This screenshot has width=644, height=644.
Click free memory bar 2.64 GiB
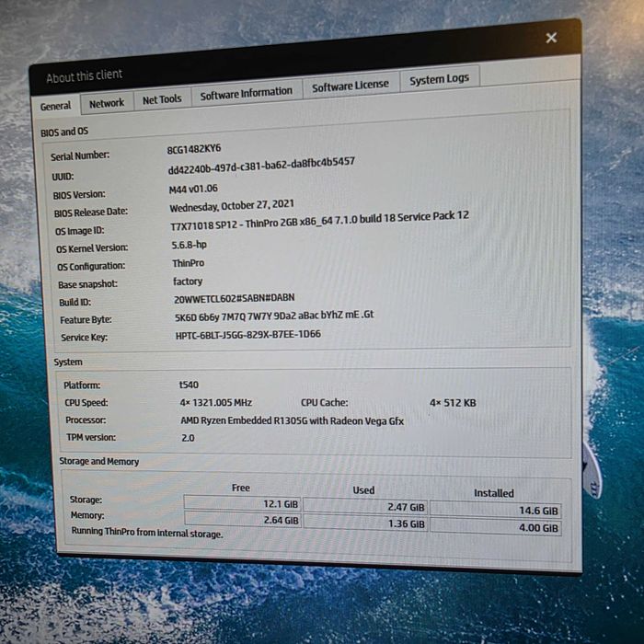tap(243, 519)
